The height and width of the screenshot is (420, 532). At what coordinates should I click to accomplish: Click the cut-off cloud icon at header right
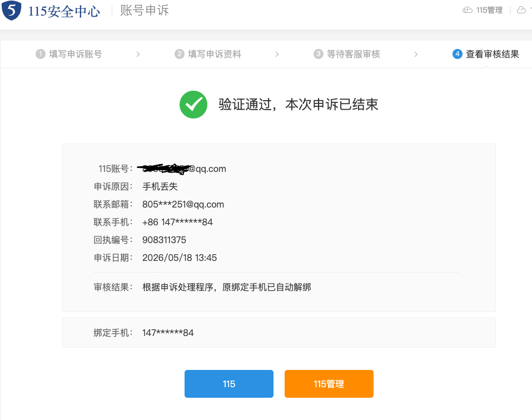click(x=521, y=10)
